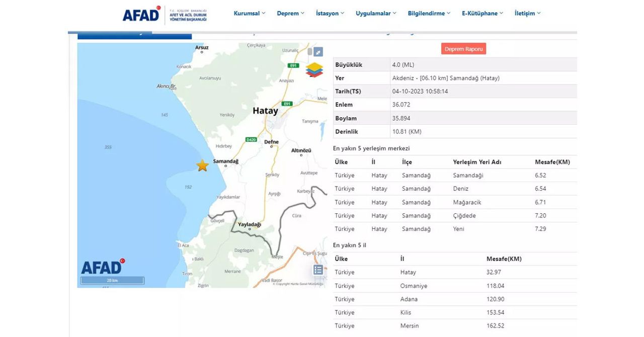
Task: Select the yellow earthquake epicenter star
Action: (x=202, y=165)
